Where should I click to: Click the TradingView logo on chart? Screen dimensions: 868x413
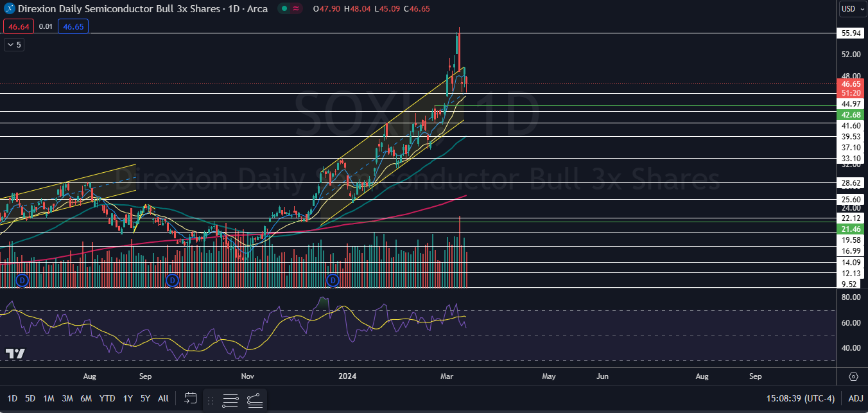pos(15,354)
